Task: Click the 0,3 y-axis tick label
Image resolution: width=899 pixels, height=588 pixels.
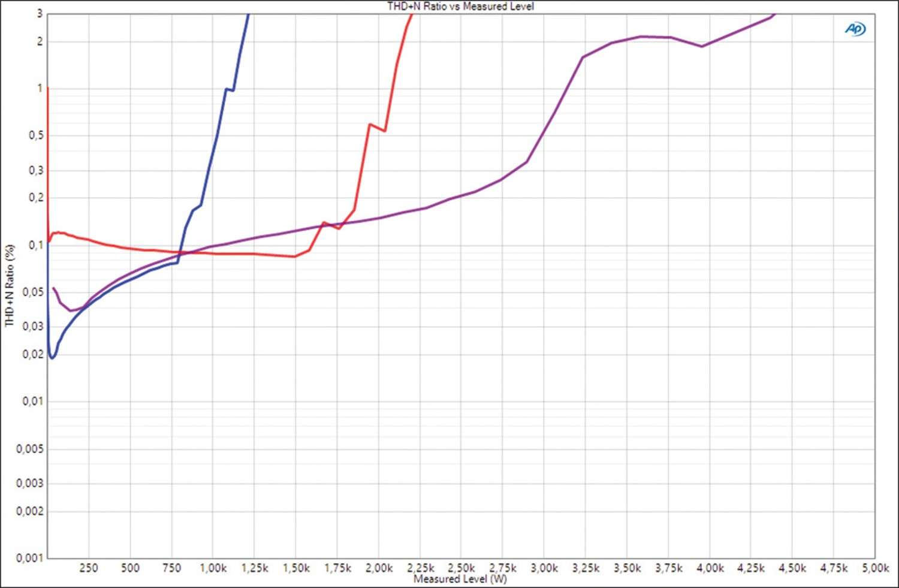Action: click(x=37, y=170)
